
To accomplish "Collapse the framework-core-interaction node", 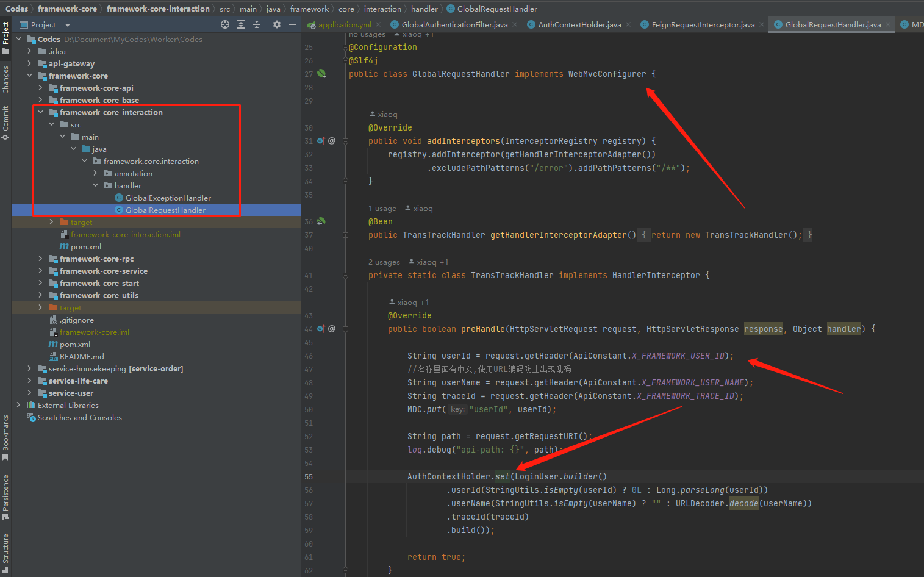I will [x=40, y=112].
